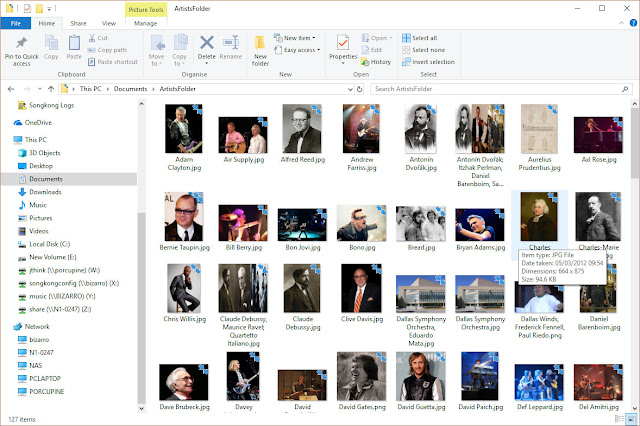This screenshot has width=640, height=426.
Task: Switch to the Home tab
Action: click(x=47, y=23)
